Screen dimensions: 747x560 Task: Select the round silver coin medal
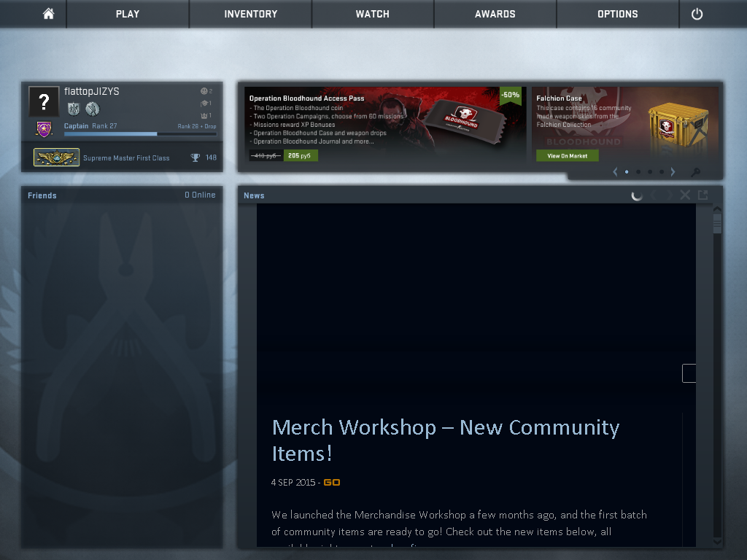point(93,109)
